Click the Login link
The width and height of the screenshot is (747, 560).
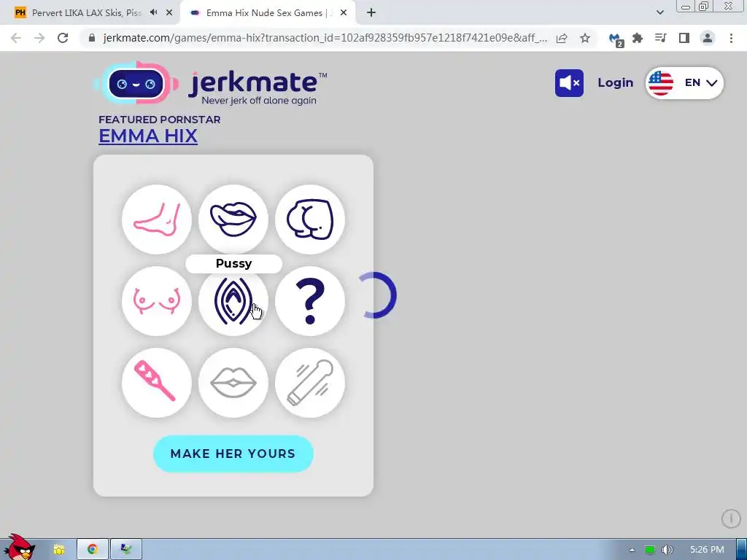[x=616, y=83]
